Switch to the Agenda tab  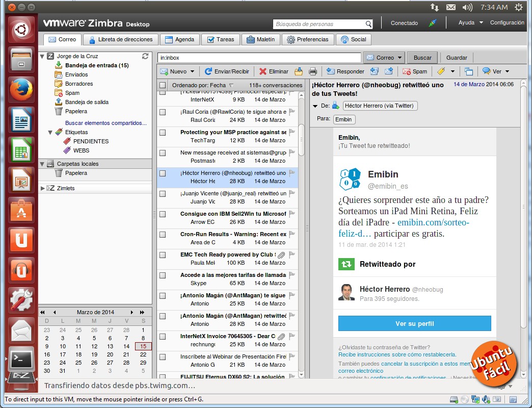tap(179, 39)
